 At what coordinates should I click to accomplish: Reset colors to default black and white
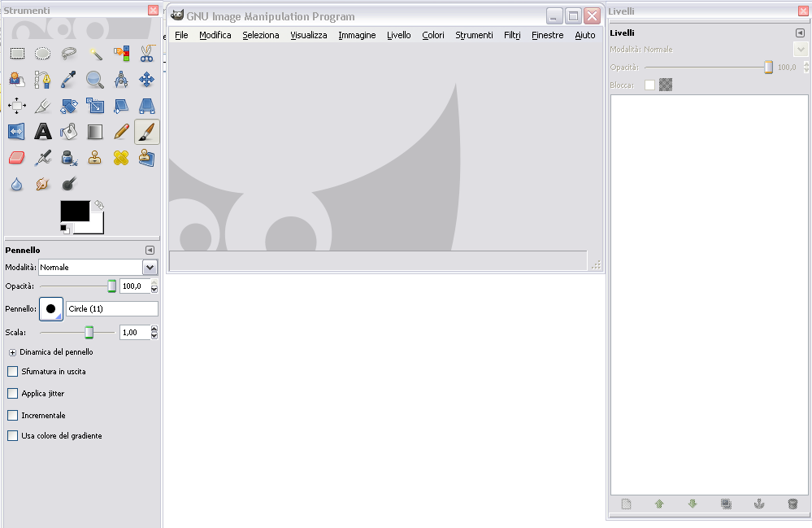click(x=65, y=229)
